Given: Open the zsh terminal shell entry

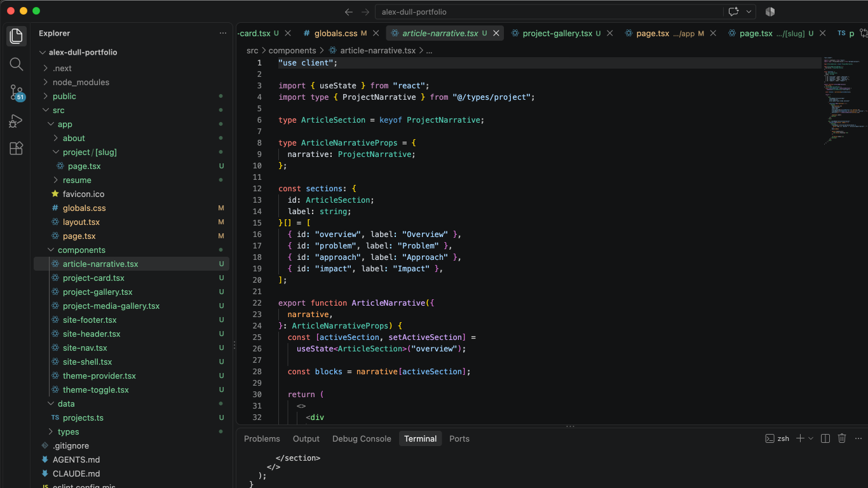Looking at the screenshot, I should click(777, 438).
